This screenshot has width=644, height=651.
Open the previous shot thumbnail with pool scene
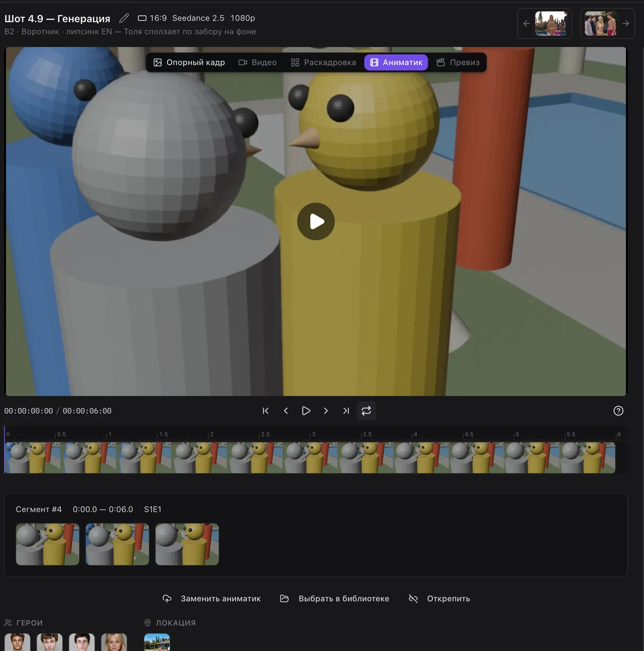tap(551, 24)
